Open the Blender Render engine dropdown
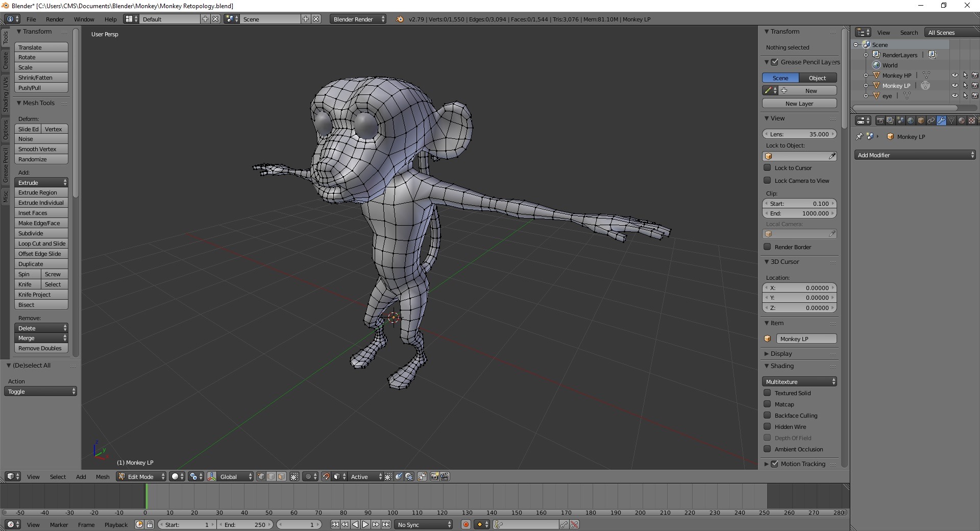 tap(358, 19)
